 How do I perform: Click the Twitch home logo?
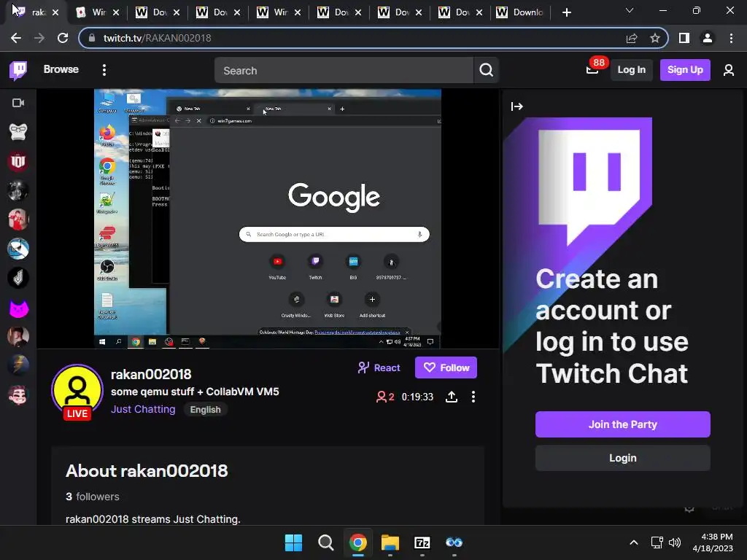point(18,71)
